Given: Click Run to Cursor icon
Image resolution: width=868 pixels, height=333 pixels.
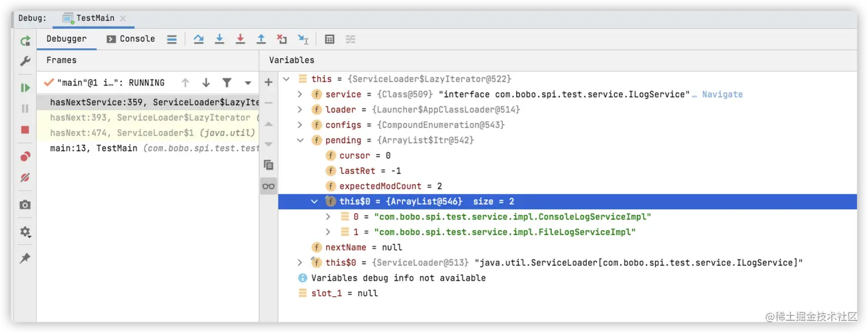Looking at the screenshot, I should [303, 39].
